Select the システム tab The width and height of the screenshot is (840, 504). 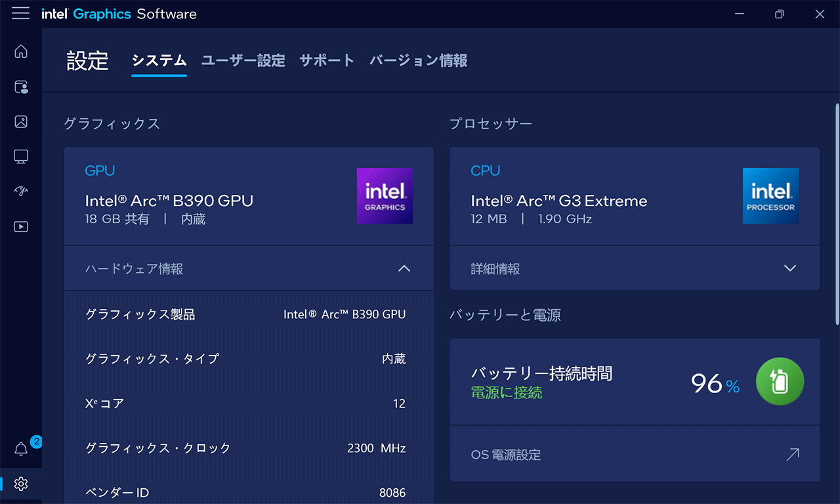point(159,61)
